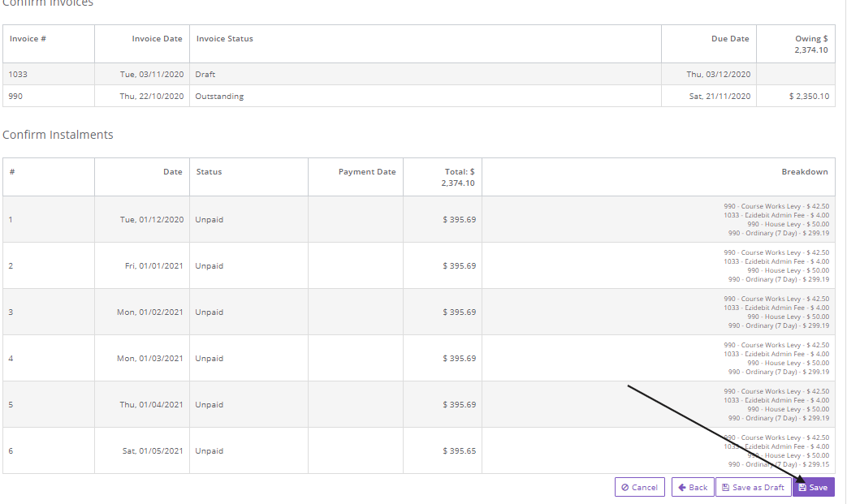Cancel the payment plan
Screen dimensions: 847x504
click(x=640, y=487)
